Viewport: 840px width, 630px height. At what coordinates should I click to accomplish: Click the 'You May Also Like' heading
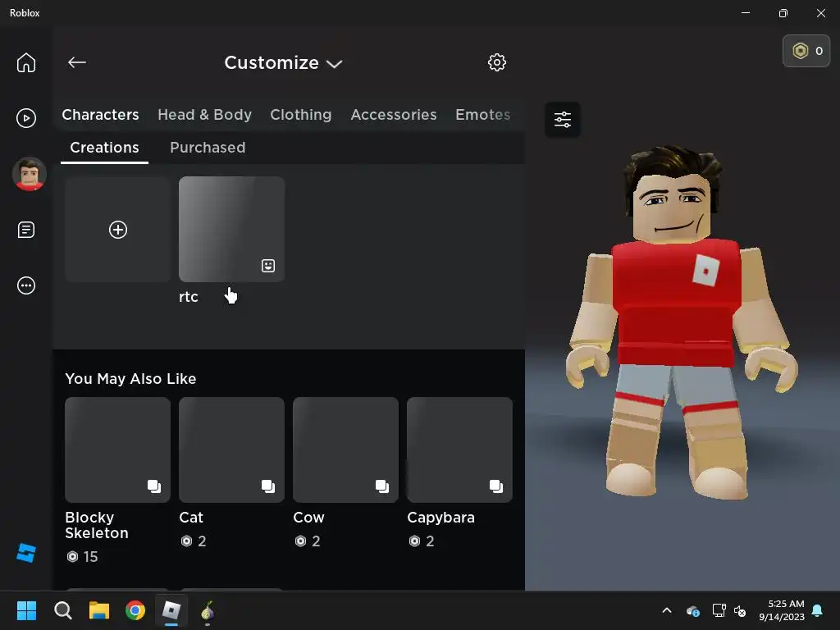(x=130, y=379)
